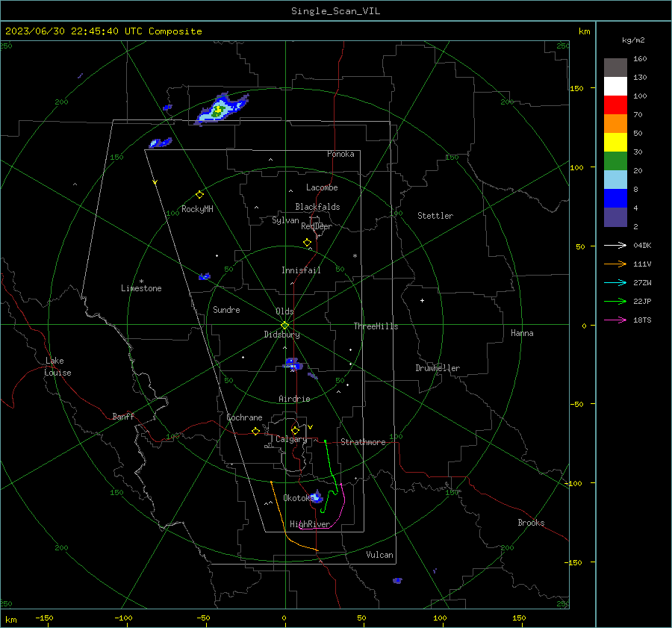
Task: Click the Brooks label
Action: coord(531,523)
